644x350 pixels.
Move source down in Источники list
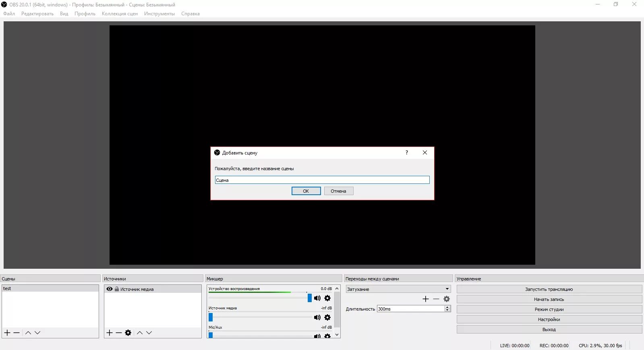(149, 333)
